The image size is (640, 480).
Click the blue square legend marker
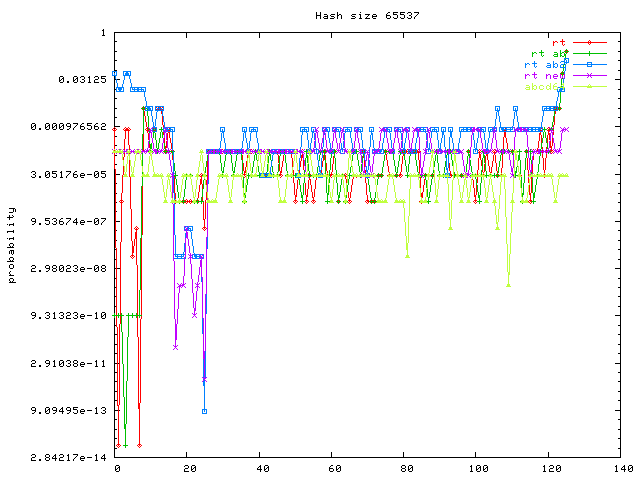pos(590,64)
